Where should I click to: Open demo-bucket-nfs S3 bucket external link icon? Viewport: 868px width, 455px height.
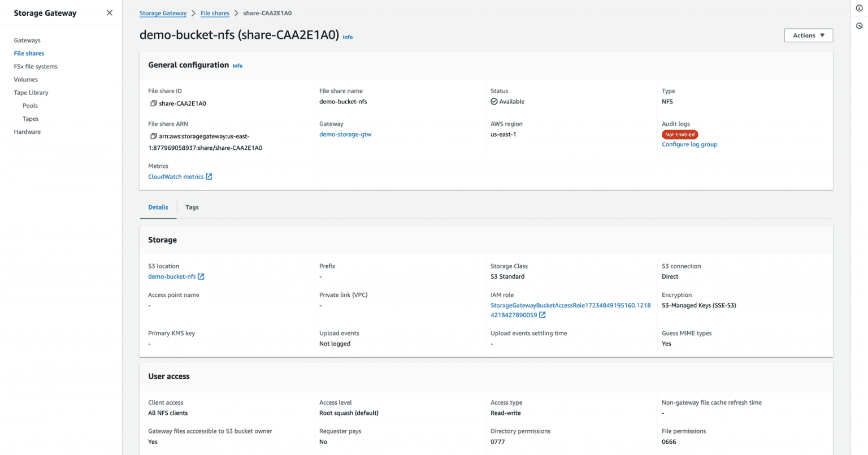pyautogui.click(x=202, y=276)
